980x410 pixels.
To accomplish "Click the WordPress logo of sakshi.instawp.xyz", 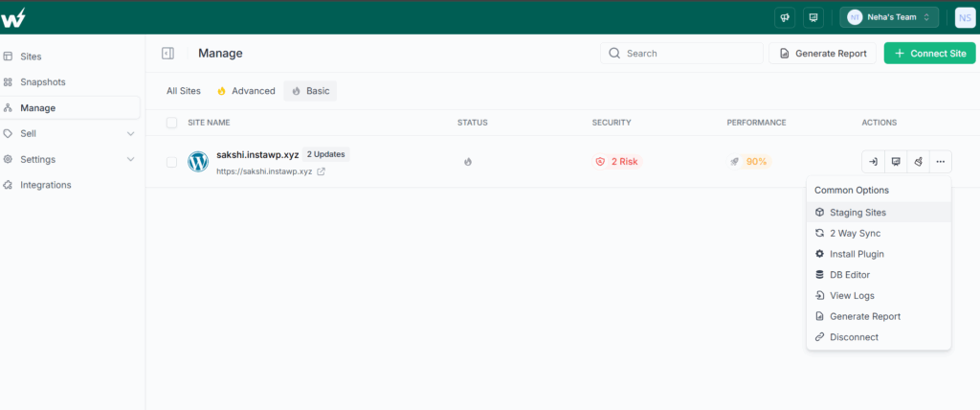I will [x=198, y=162].
